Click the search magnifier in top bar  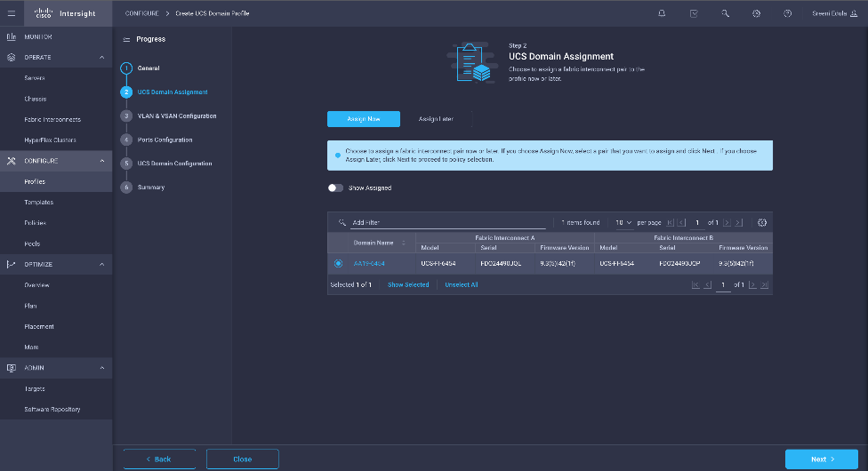pos(725,13)
